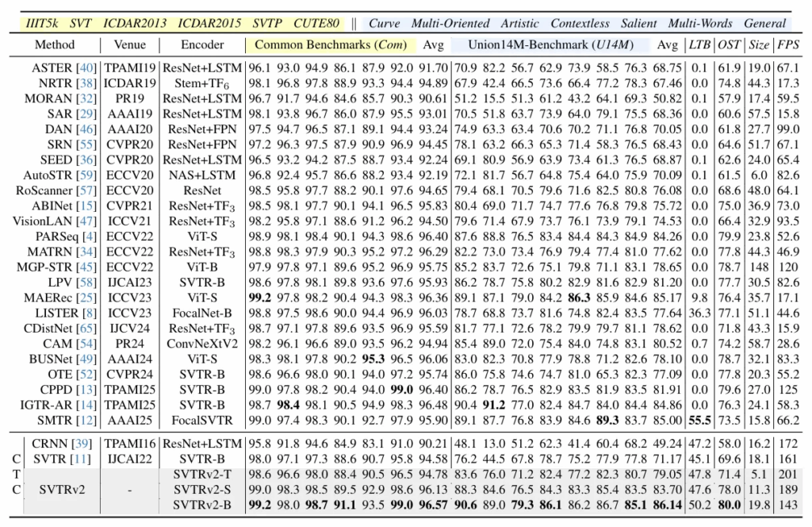Viewport: 812px width, 527px height.
Task: Click the Encoder column header
Action: point(202,44)
